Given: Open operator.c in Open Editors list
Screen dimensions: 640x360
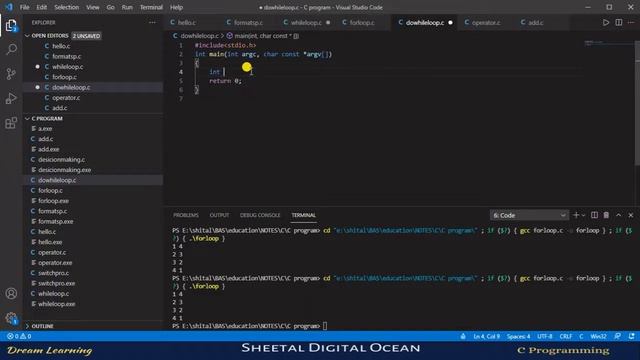Looking at the screenshot, I should pyautogui.click(x=66, y=98).
